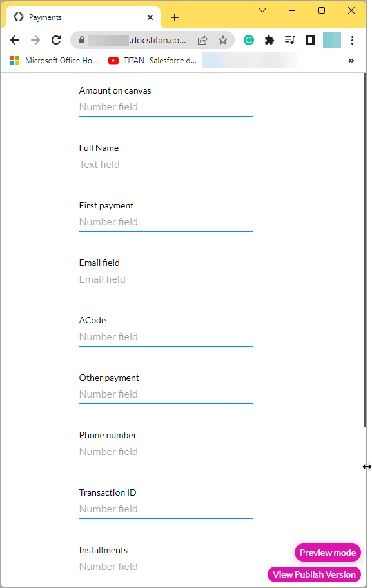Screen dimensions: 372x588
Task: Open the Chrome three-dot menu
Action: pos(353,39)
